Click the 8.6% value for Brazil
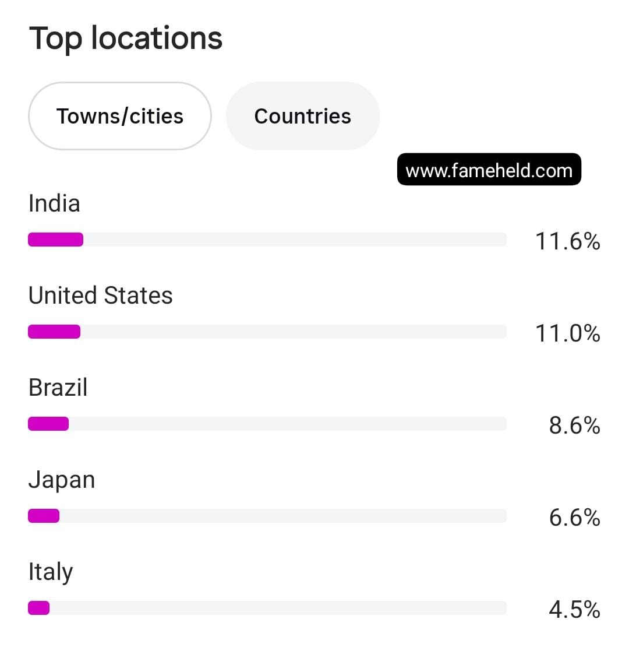 pos(575,425)
